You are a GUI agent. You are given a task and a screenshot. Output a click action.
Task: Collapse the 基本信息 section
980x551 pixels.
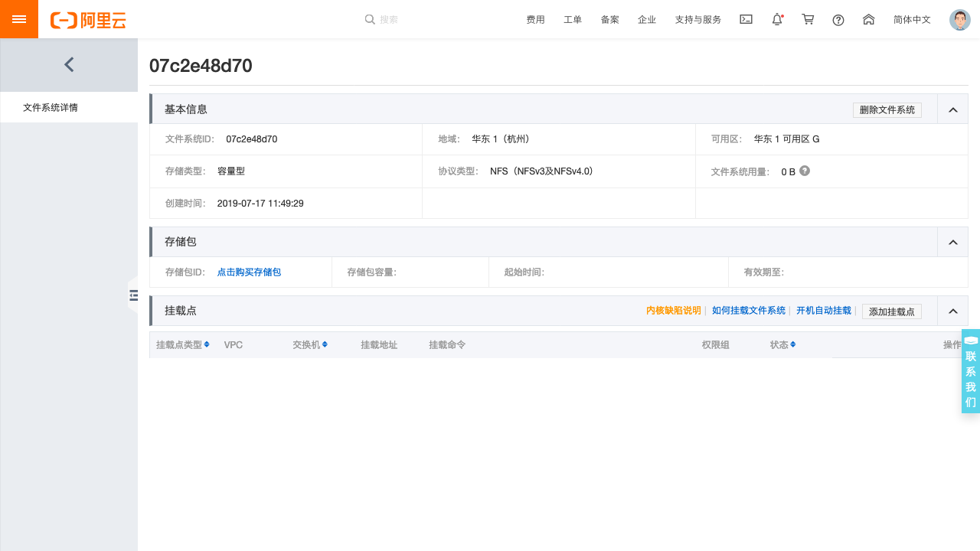click(952, 109)
